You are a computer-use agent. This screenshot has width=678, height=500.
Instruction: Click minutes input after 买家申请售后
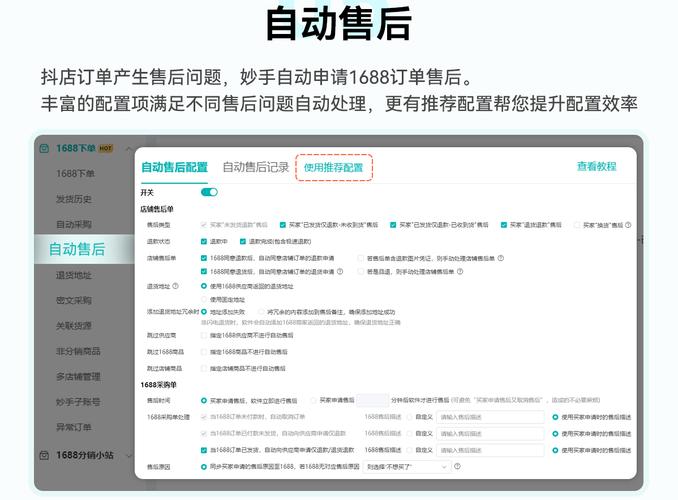[373, 401]
